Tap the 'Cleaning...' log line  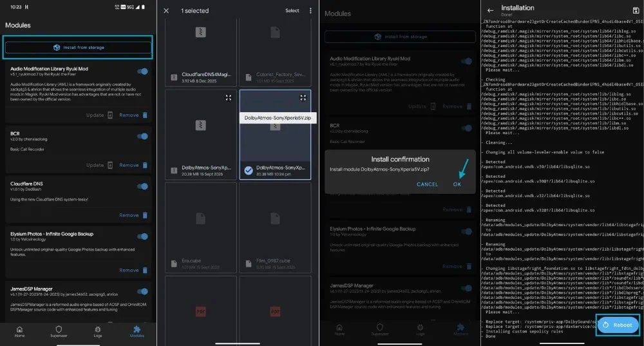[x=498, y=142]
